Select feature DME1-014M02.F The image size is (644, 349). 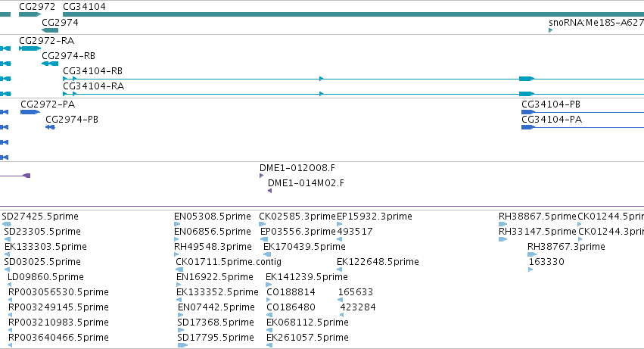(306, 183)
